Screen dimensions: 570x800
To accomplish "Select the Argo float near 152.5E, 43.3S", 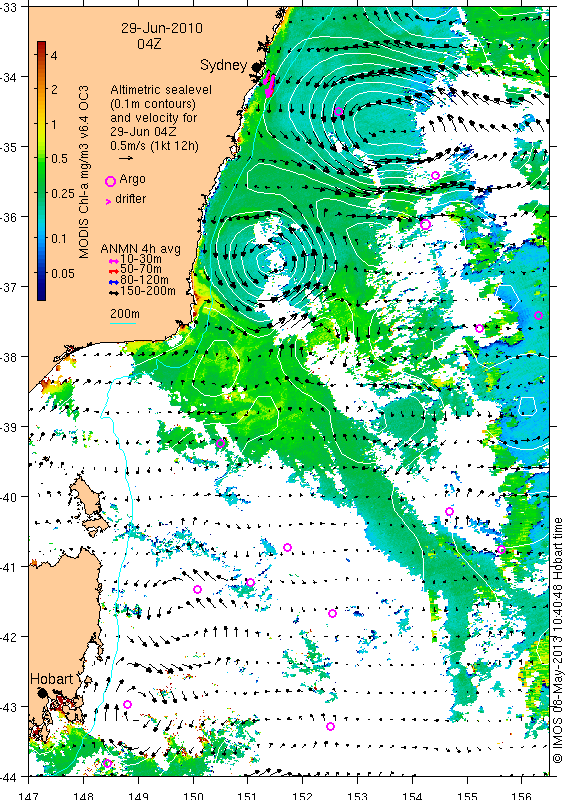I will [330, 726].
